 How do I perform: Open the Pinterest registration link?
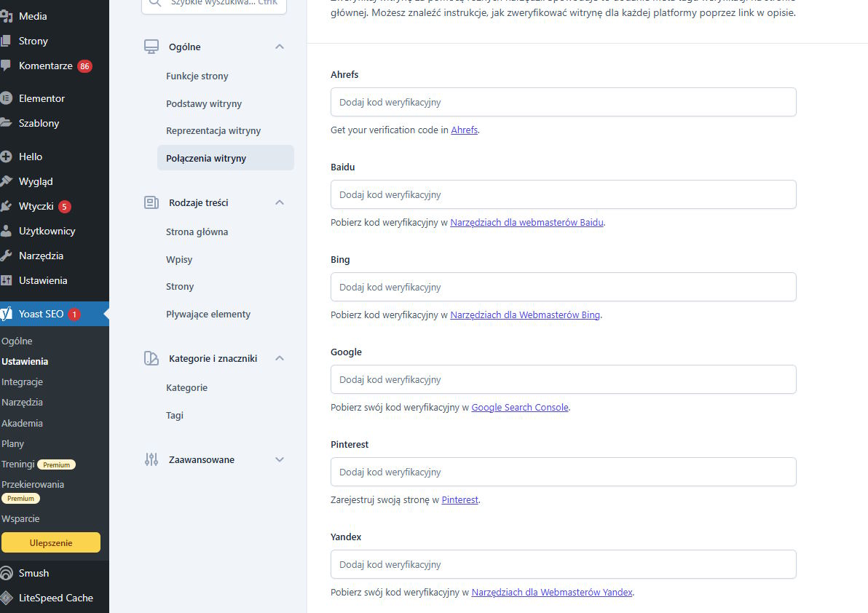tap(459, 499)
